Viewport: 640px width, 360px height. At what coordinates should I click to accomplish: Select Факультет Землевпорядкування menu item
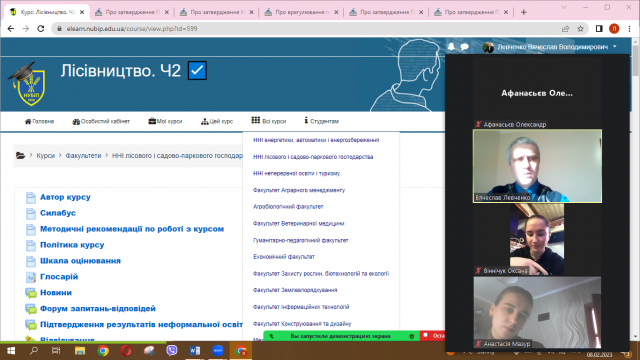tap(295, 290)
